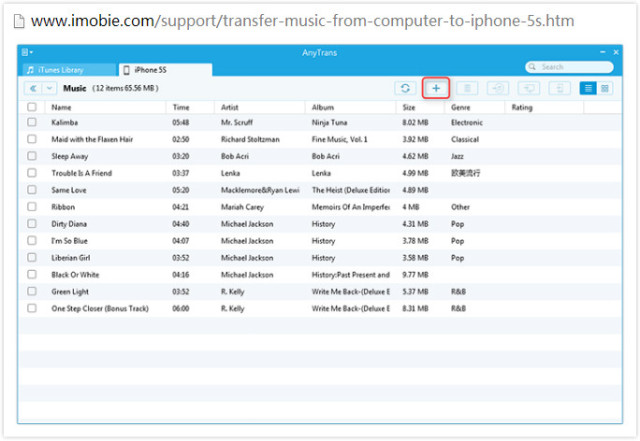Minimize the AnyTrans window
The height and width of the screenshot is (441, 640).
point(602,52)
